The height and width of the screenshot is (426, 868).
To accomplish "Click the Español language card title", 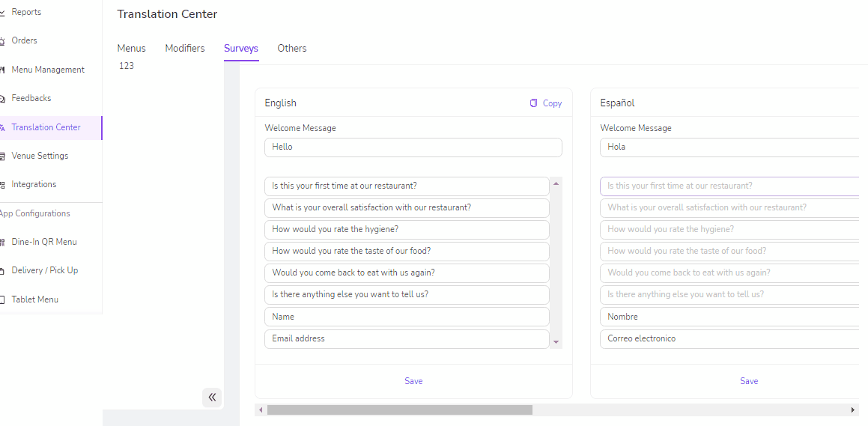I will click(617, 103).
